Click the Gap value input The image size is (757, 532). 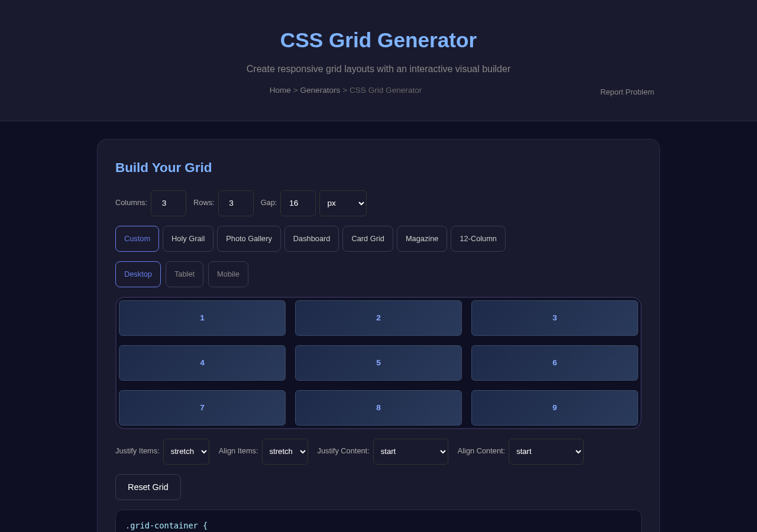(x=298, y=203)
